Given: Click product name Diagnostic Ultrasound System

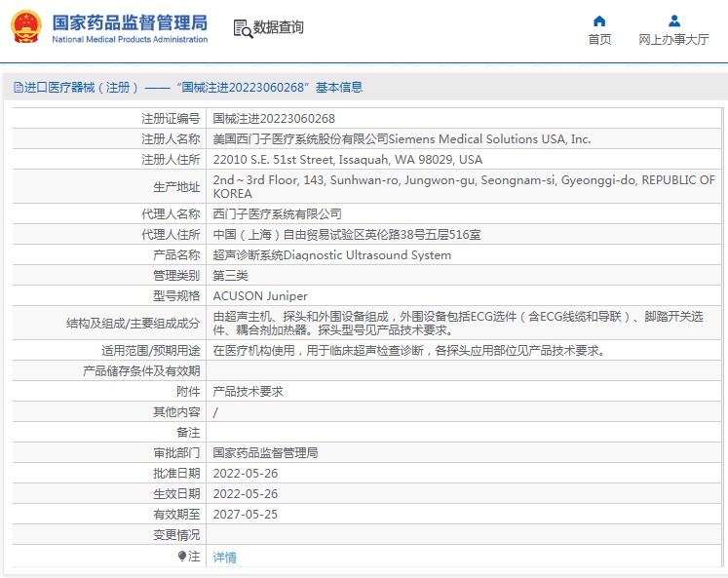Looking at the screenshot, I should point(332,254).
